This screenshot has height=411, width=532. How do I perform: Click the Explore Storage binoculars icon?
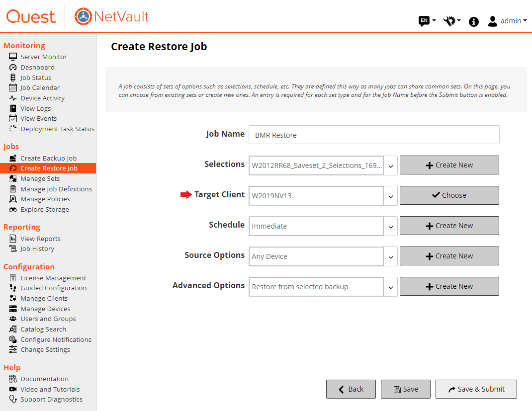(13, 210)
